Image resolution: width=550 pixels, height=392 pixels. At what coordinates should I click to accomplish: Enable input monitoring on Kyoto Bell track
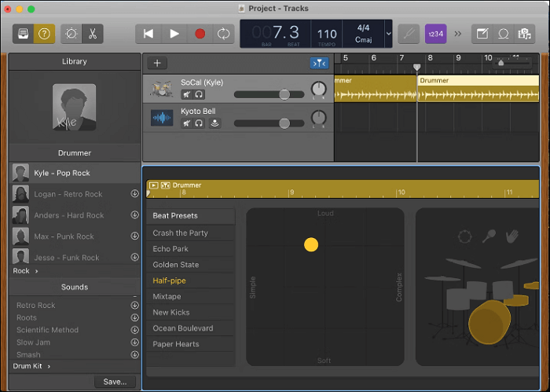[x=214, y=123]
